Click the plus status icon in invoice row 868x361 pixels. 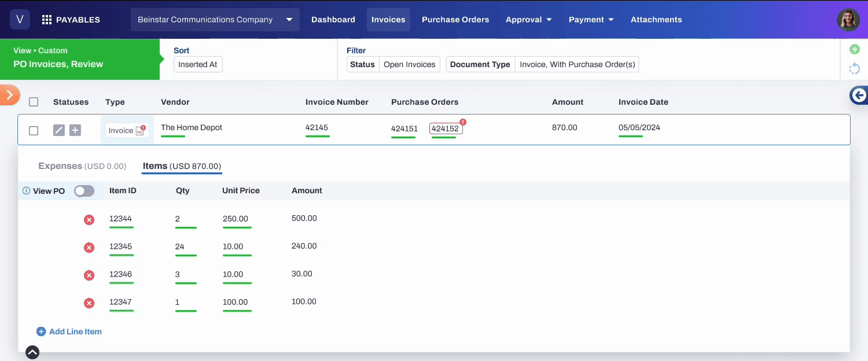(x=75, y=130)
